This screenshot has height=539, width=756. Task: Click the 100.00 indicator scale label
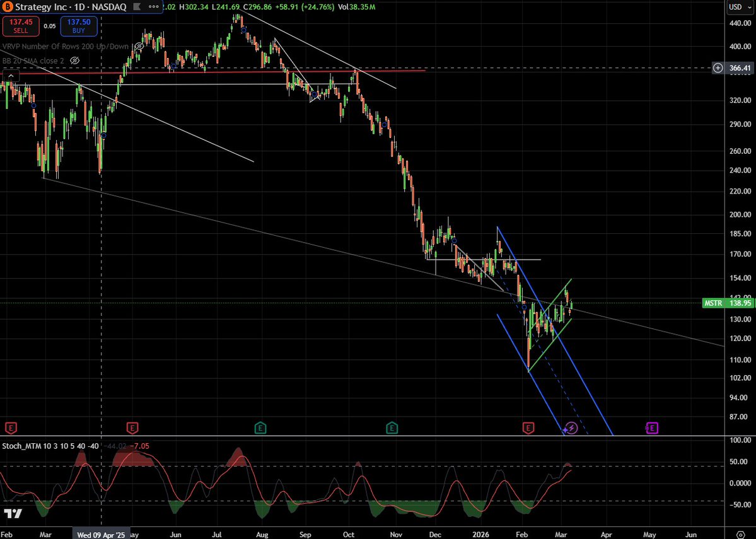pyautogui.click(x=741, y=440)
